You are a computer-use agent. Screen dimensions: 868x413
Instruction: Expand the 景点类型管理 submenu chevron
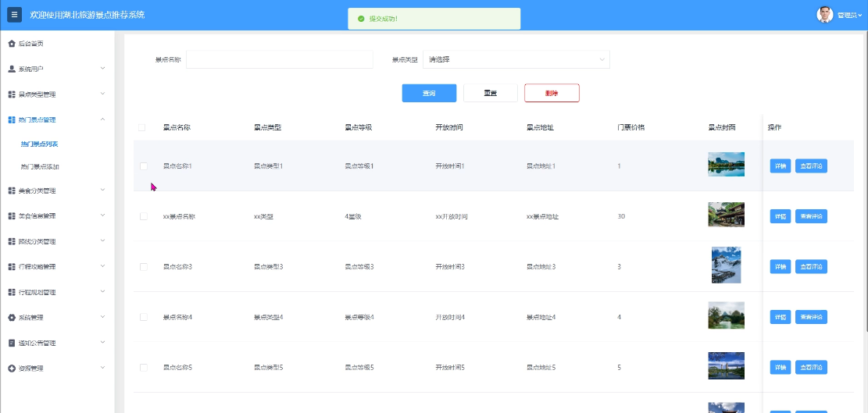(x=102, y=94)
